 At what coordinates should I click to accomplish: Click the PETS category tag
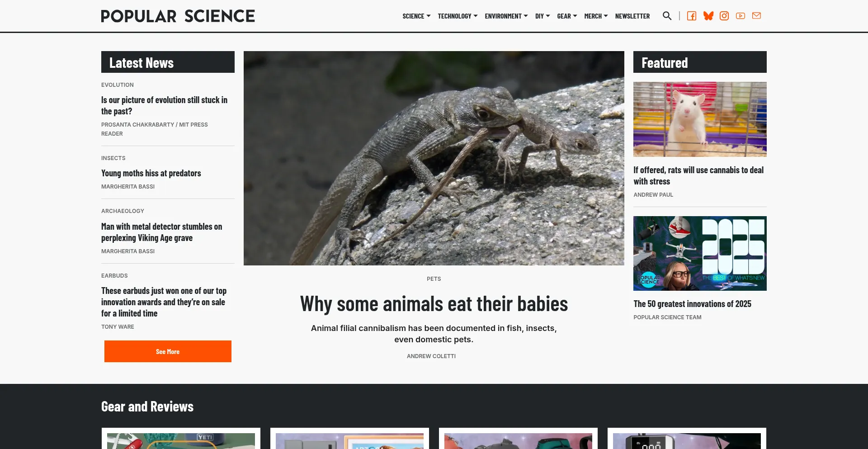[x=434, y=279]
